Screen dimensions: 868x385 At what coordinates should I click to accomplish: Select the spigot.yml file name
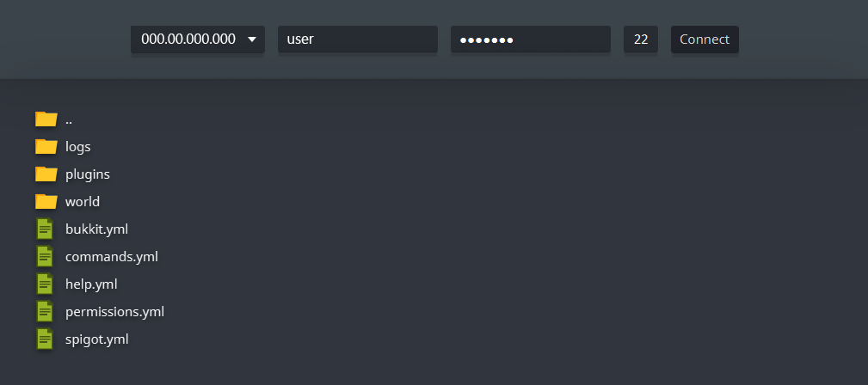pos(97,339)
